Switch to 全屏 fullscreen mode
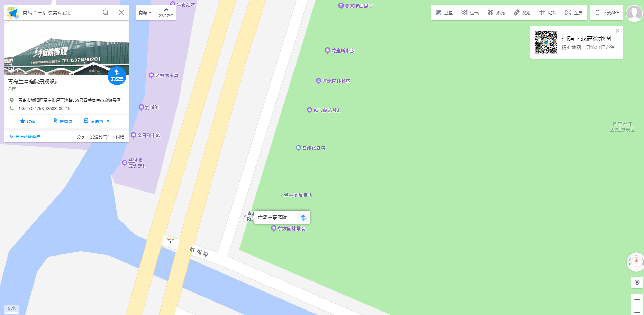This screenshot has height=315, width=644. 574,12
